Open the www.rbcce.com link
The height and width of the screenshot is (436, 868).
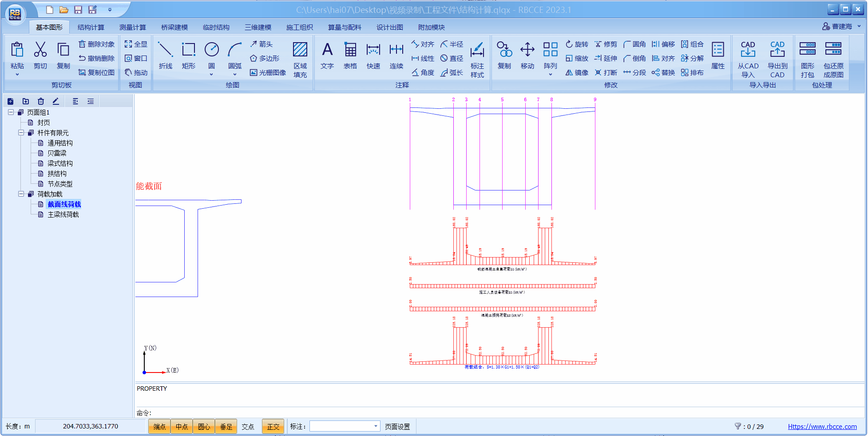[x=822, y=427]
